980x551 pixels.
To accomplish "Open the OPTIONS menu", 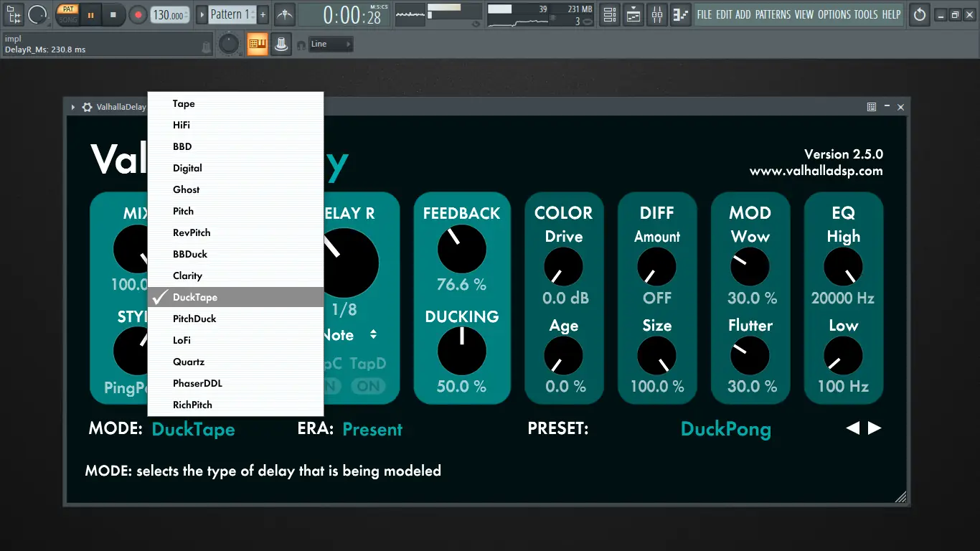I will click(834, 14).
